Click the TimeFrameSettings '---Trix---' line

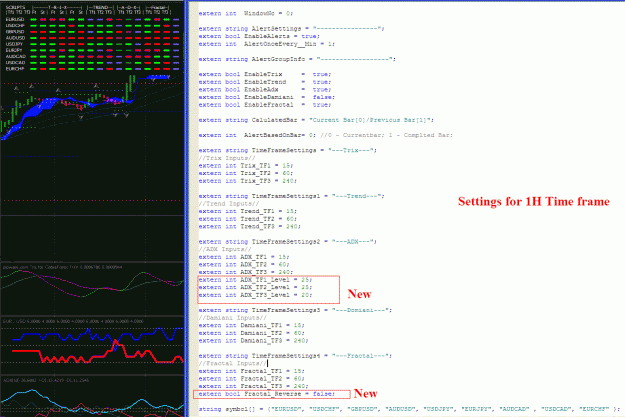tap(287, 150)
